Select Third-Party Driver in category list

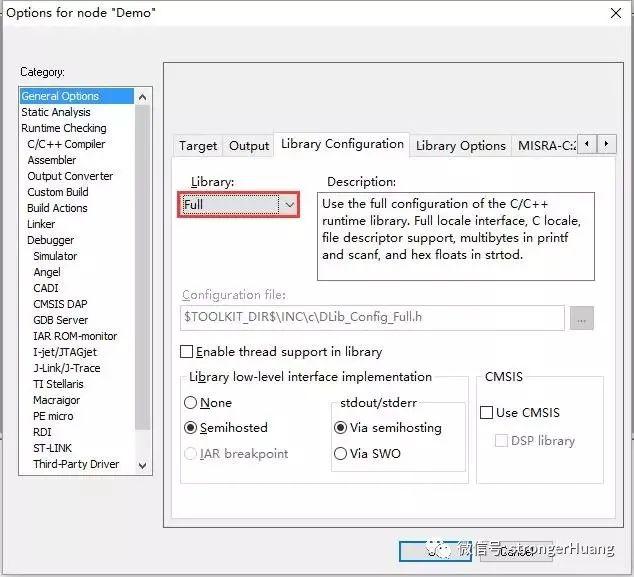pyautogui.click(x=77, y=464)
